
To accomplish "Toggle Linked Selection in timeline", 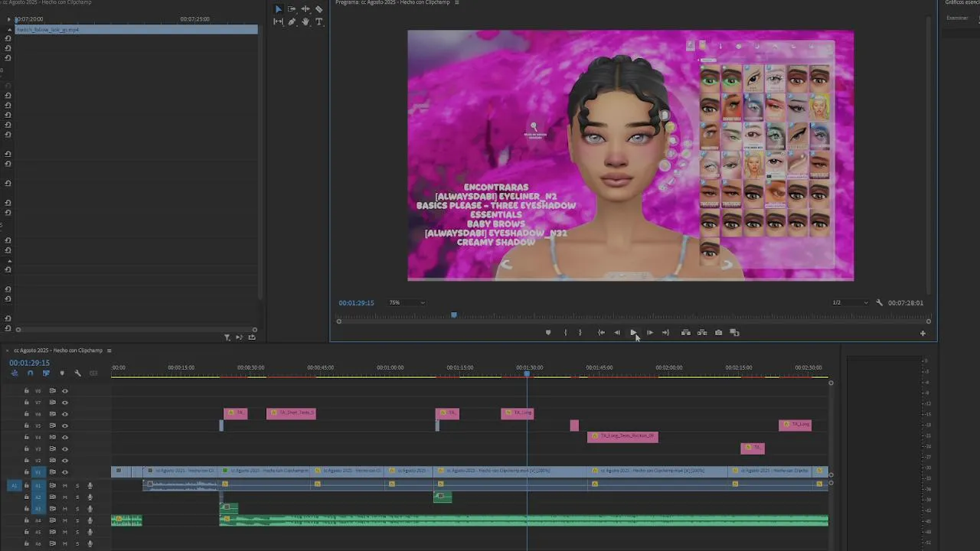I will tap(46, 373).
